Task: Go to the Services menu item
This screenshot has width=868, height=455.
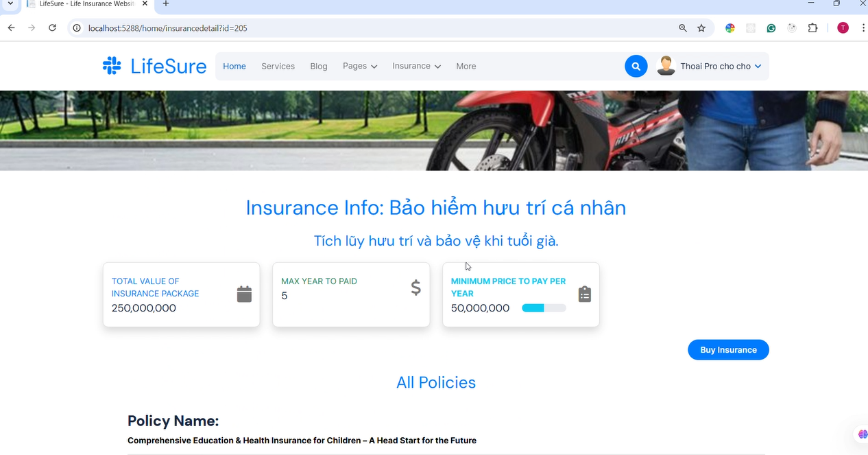Action: point(278,67)
